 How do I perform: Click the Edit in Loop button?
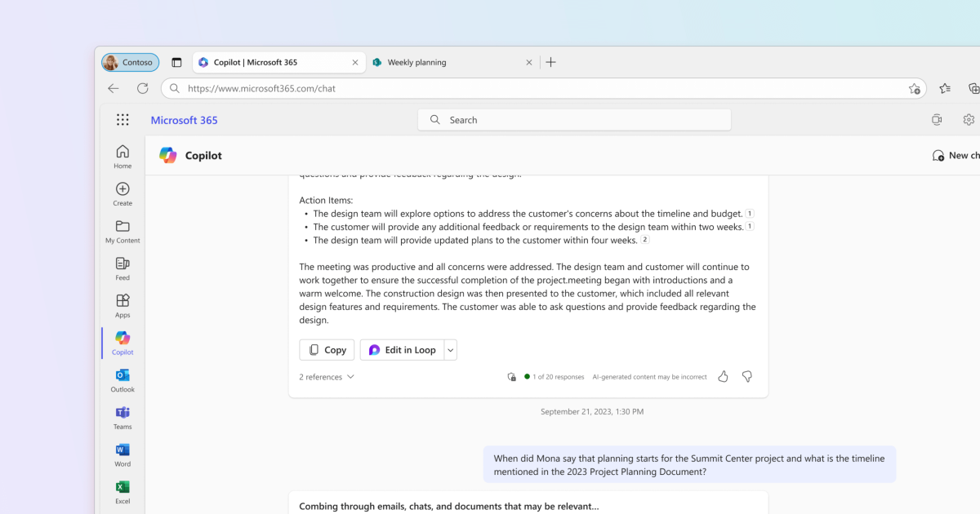pyautogui.click(x=402, y=350)
